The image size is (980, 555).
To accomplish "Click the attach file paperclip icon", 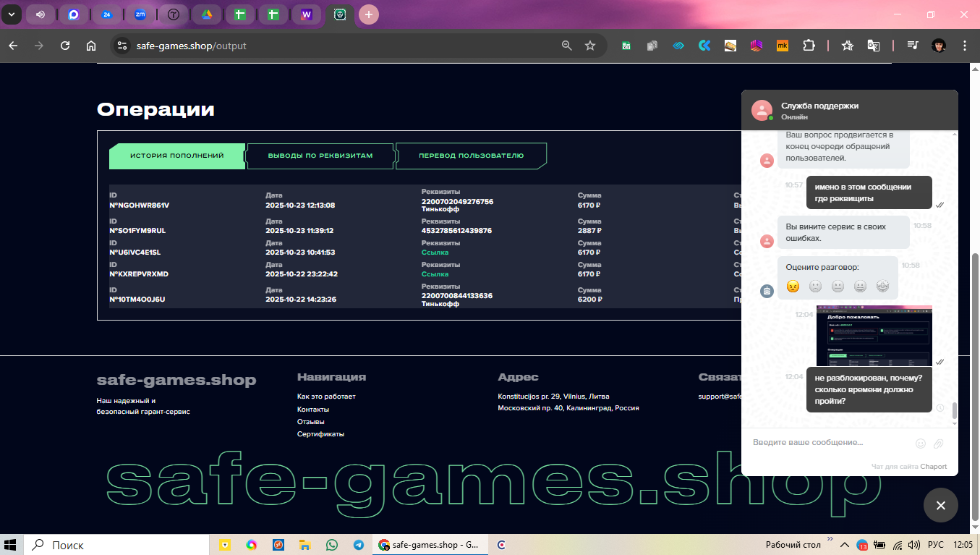I will pos(939,443).
